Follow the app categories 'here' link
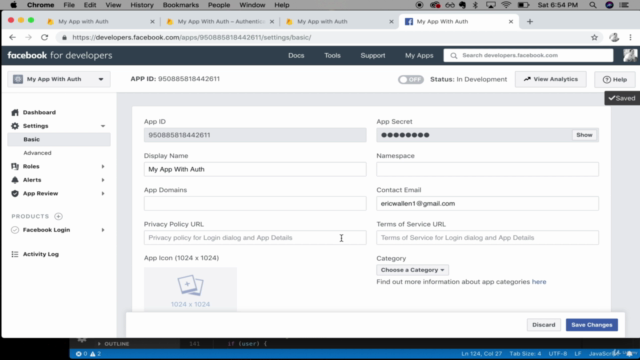 click(x=539, y=282)
